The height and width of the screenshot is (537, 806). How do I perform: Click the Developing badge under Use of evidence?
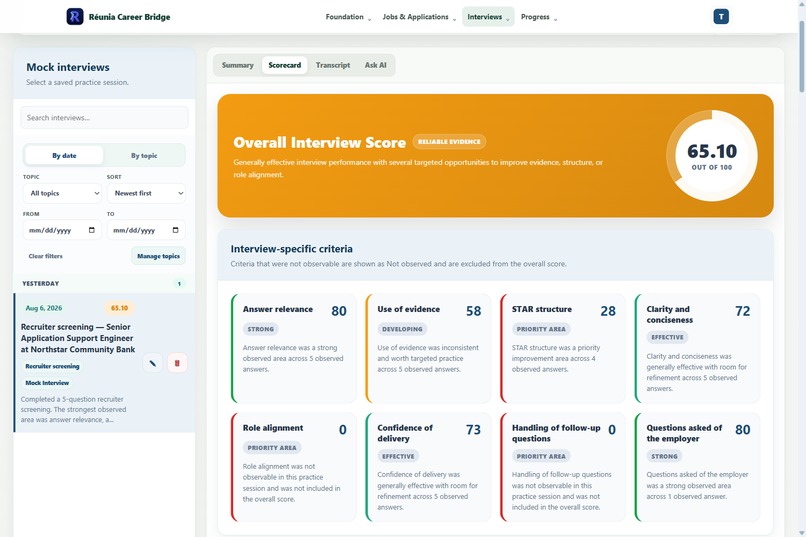(x=402, y=329)
